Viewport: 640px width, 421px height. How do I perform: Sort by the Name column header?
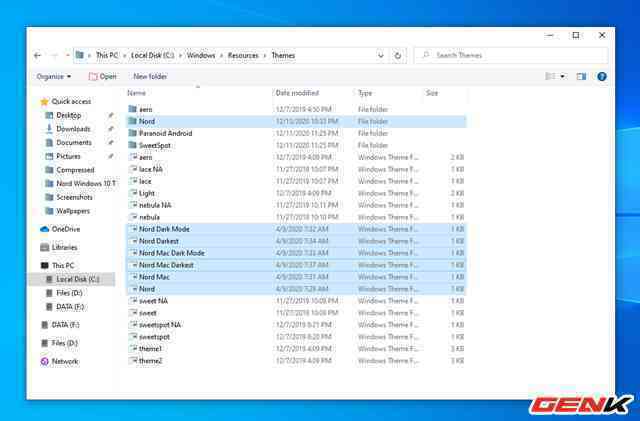tap(136, 93)
